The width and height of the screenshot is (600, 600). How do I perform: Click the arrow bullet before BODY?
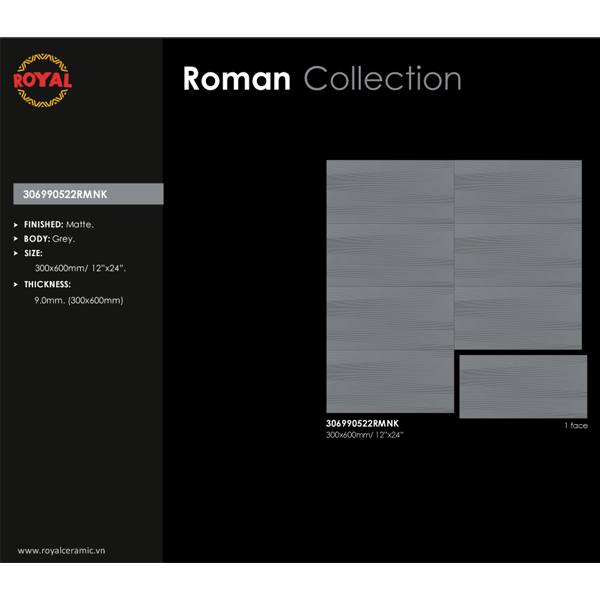pos(16,239)
